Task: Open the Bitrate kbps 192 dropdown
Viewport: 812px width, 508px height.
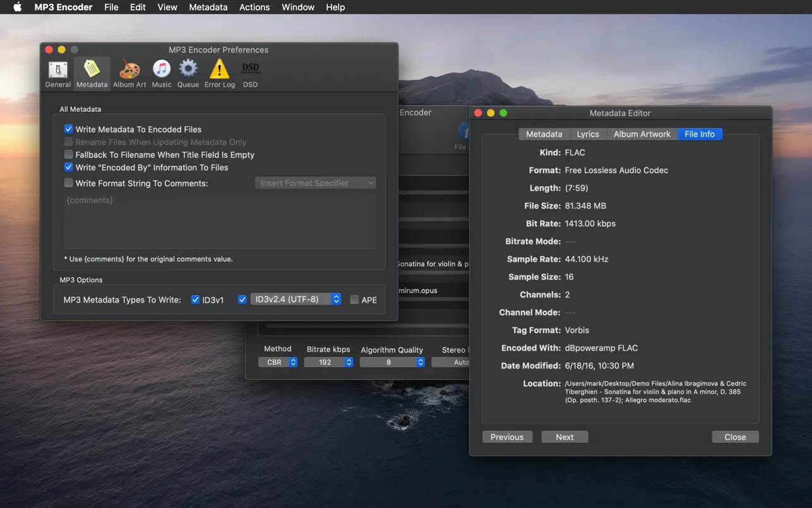Action: 328,362
